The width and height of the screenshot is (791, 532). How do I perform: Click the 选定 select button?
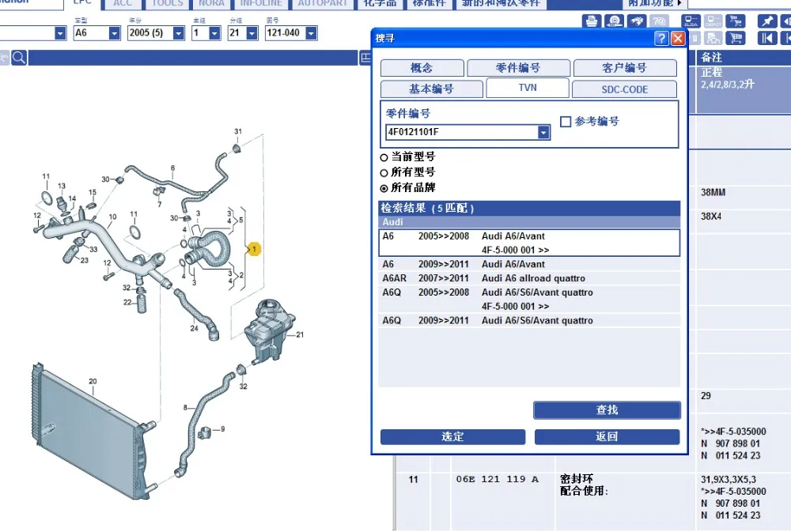[452, 436]
